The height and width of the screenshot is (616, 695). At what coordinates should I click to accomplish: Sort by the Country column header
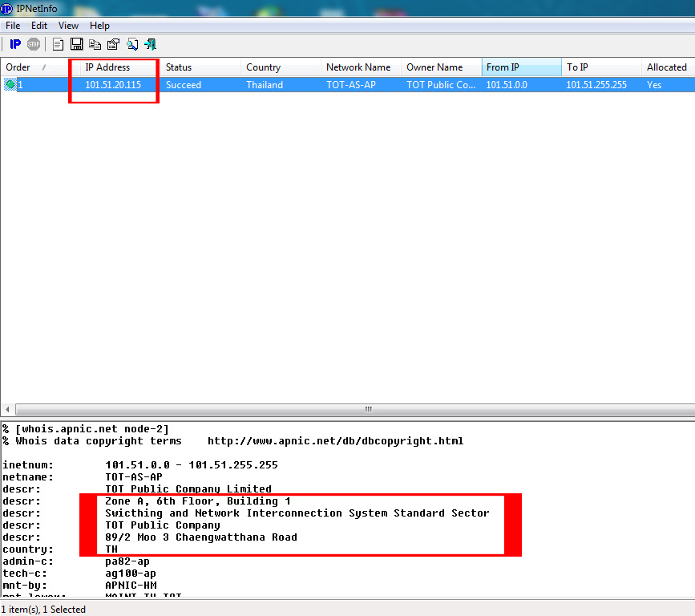click(281, 67)
